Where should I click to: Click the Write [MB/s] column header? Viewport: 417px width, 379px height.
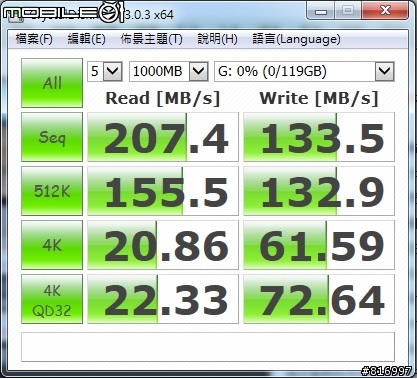tap(319, 99)
